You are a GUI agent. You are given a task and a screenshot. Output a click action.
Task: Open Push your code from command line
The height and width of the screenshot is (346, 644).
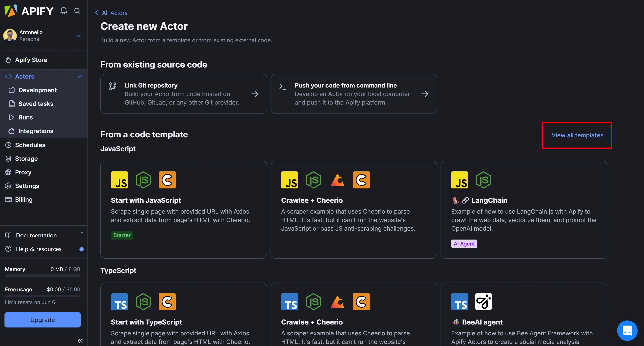353,94
